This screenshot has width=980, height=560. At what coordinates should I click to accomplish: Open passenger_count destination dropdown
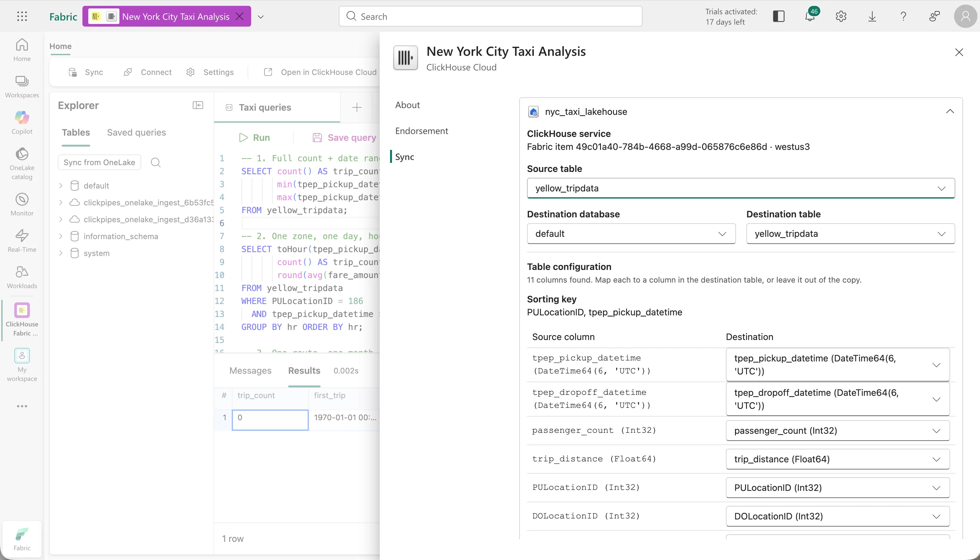(838, 431)
